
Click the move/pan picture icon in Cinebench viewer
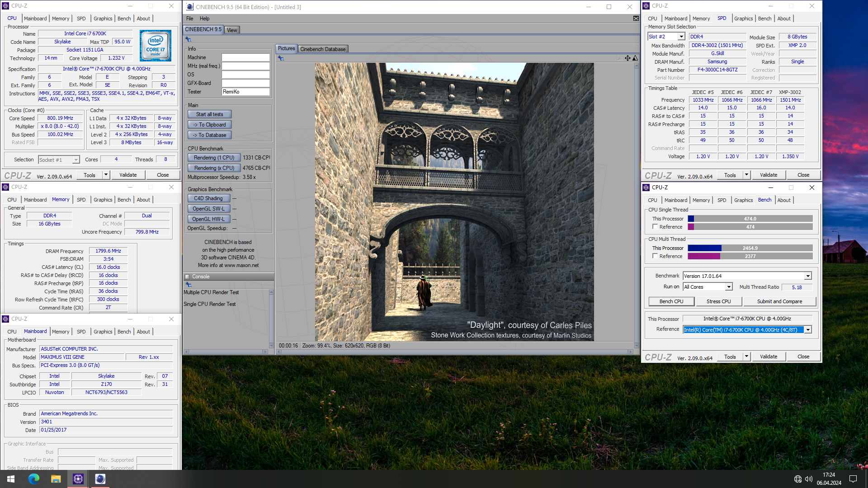(x=627, y=58)
